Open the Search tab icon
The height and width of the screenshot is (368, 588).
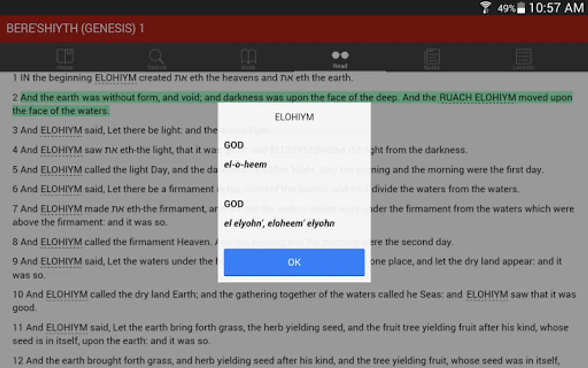(x=156, y=59)
